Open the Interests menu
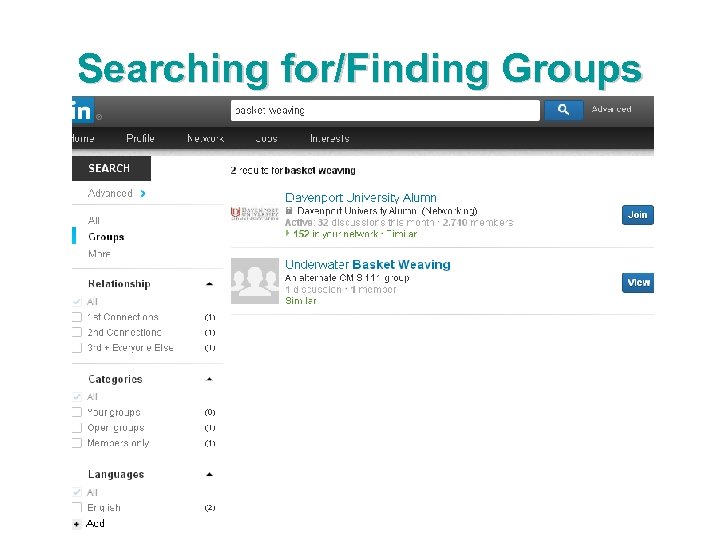This screenshot has width=720, height=540. tap(330, 138)
